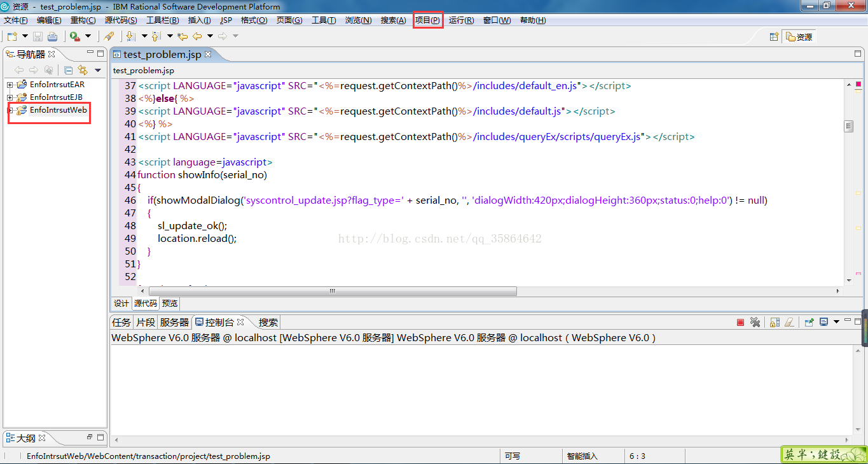Click the Back navigation arrow icon
The height and width of the screenshot is (464, 868).
point(197,36)
